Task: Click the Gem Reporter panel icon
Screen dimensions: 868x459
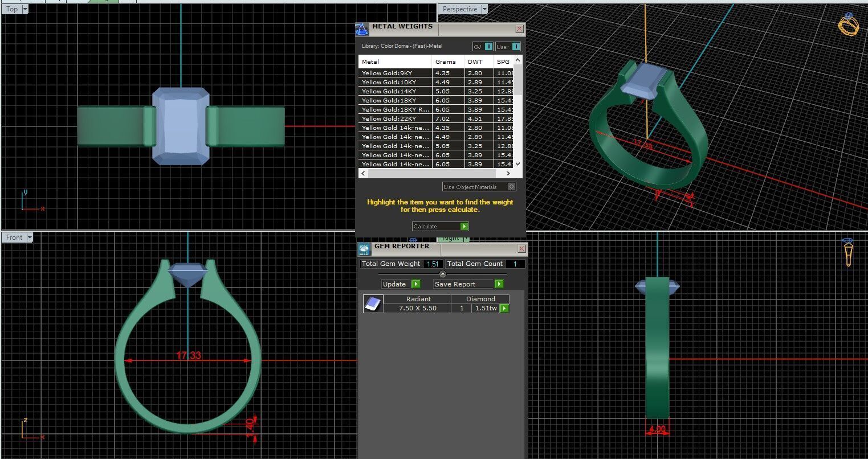Action: click(364, 249)
